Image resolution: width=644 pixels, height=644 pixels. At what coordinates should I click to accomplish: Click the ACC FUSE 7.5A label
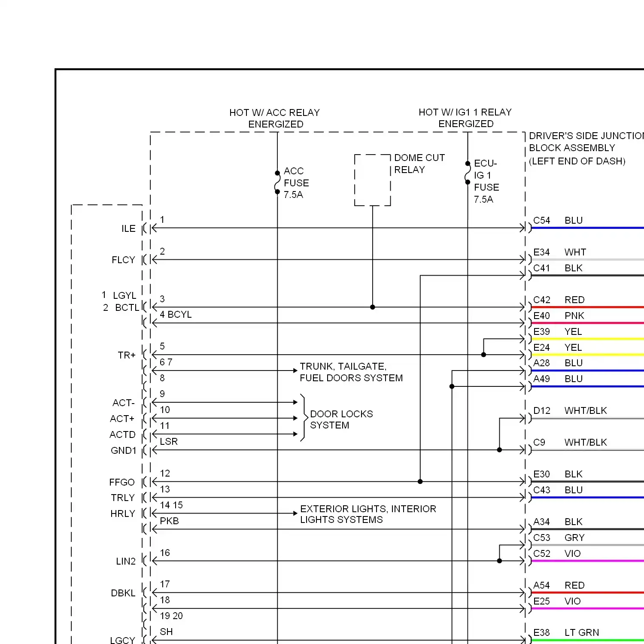[x=296, y=183]
